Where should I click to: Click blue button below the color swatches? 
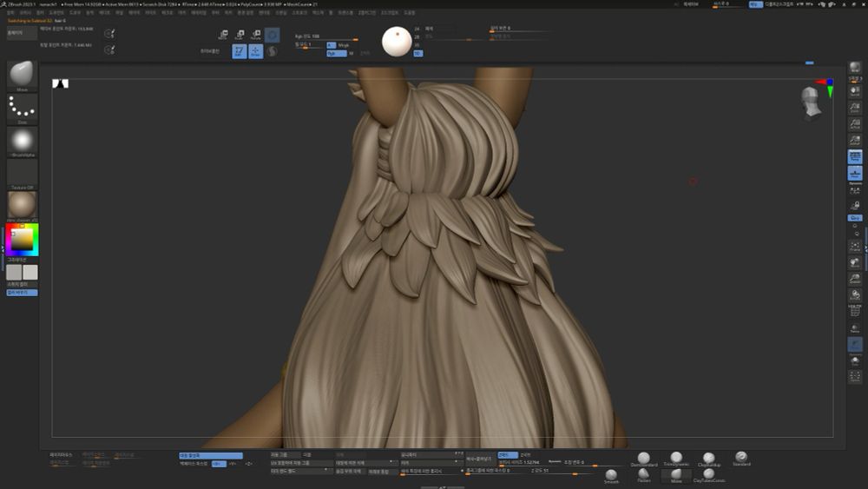(22, 293)
